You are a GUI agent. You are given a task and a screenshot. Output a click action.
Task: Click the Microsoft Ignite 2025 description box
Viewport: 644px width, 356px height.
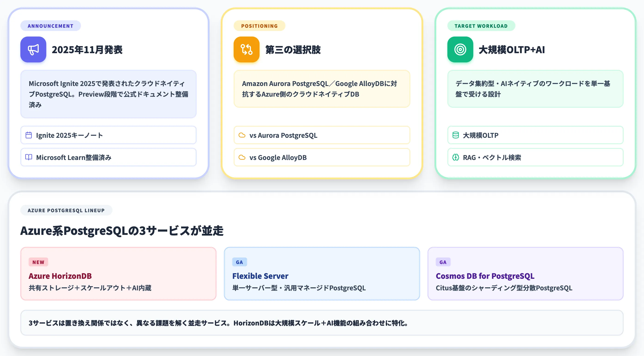tap(108, 94)
